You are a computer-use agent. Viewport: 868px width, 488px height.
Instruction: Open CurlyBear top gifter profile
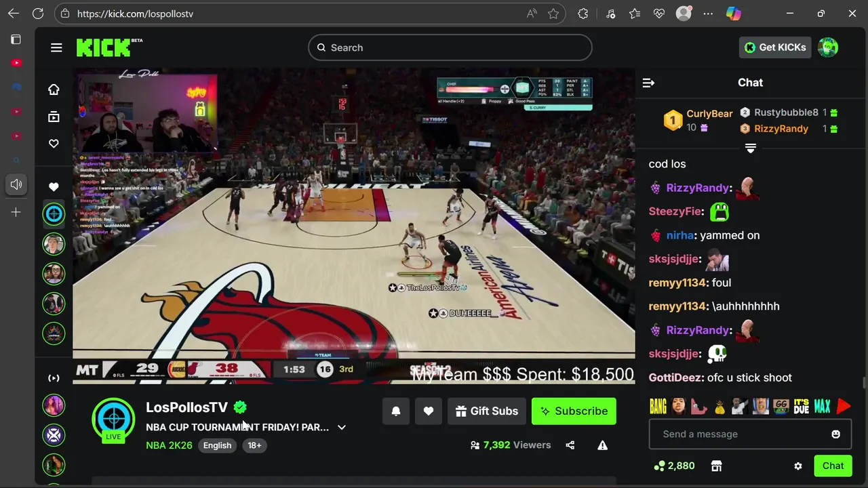(709, 114)
